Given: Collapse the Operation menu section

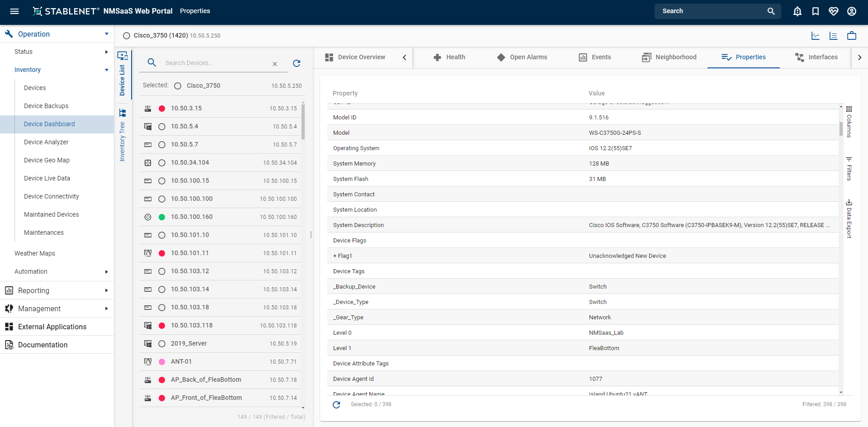Looking at the screenshot, I should (x=107, y=34).
